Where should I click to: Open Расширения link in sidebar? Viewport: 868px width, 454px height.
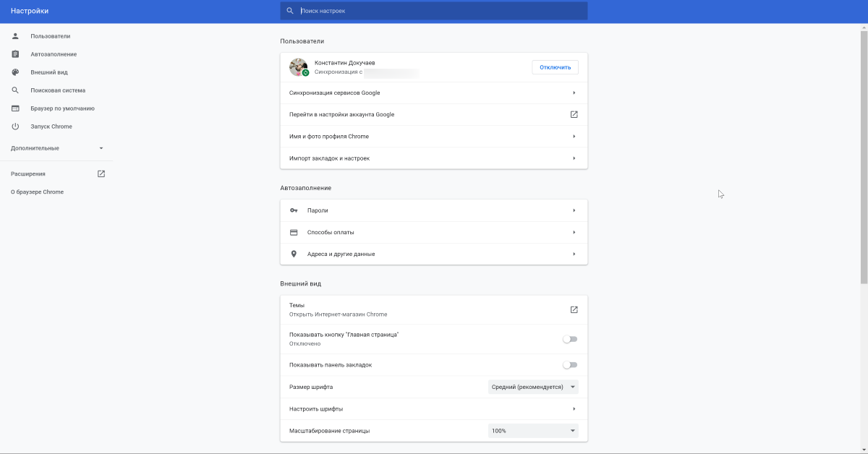click(x=28, y=174)
